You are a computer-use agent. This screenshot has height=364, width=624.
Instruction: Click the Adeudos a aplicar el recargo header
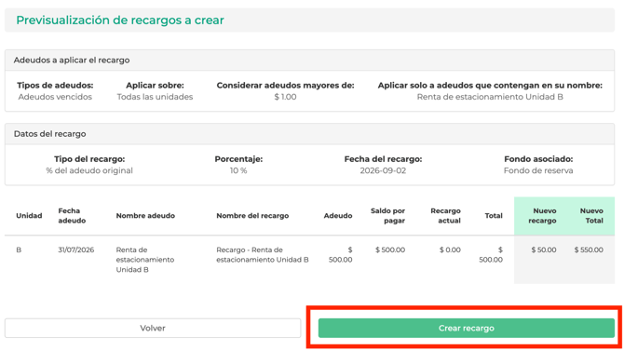72,61
